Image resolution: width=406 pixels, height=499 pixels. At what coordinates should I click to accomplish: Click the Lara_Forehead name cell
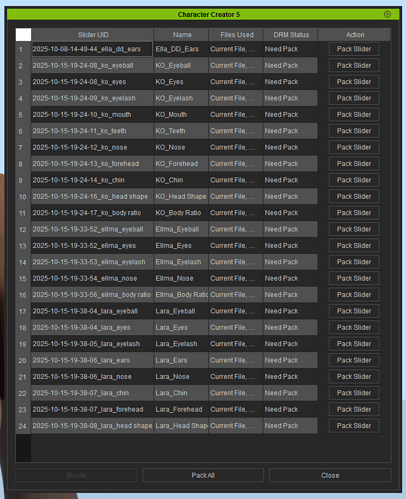[x=181, y=409]
